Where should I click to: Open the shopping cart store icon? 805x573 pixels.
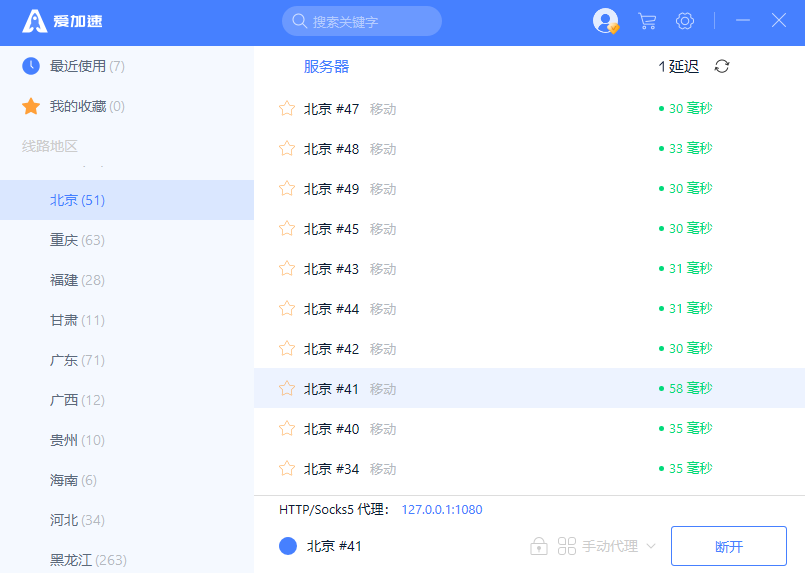coord(647,21)
